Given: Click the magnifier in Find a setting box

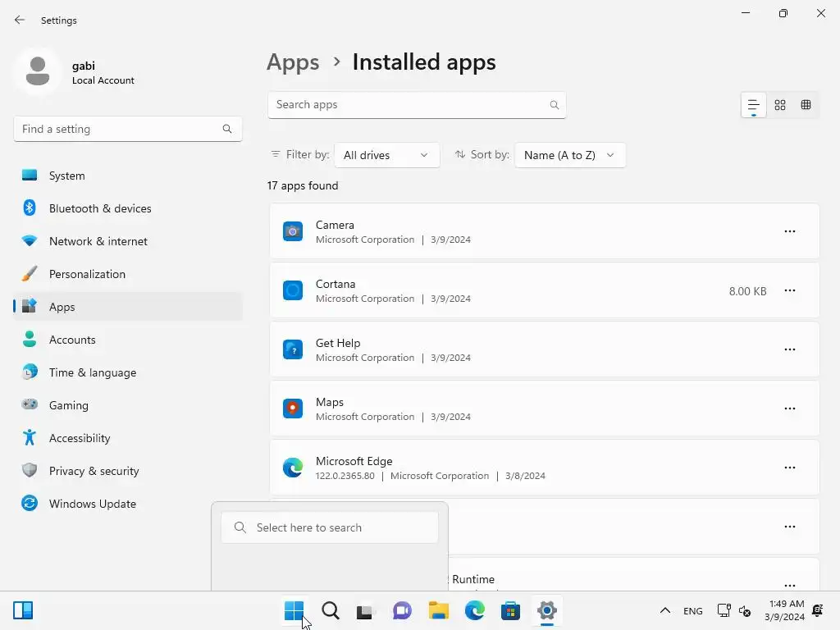Looking at the screenshot, I should [227, 129].
